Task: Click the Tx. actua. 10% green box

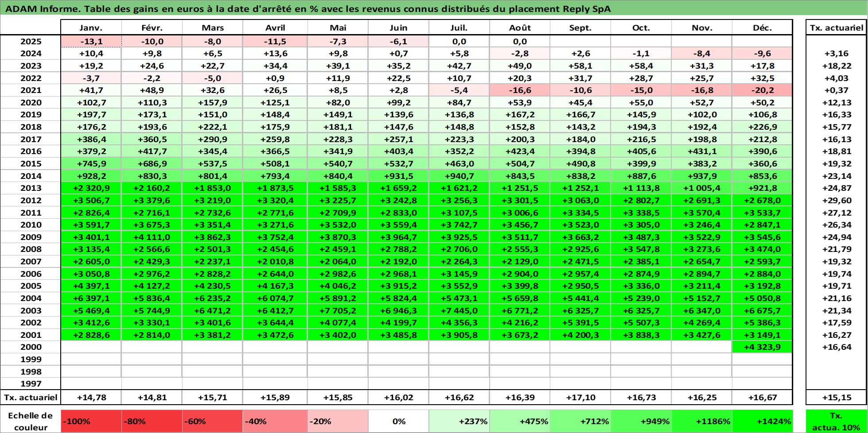Action: [837, 421]
